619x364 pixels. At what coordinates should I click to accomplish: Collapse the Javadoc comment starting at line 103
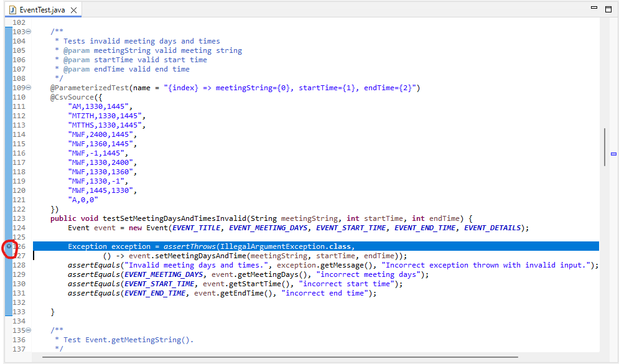click(x=27, y=31)
